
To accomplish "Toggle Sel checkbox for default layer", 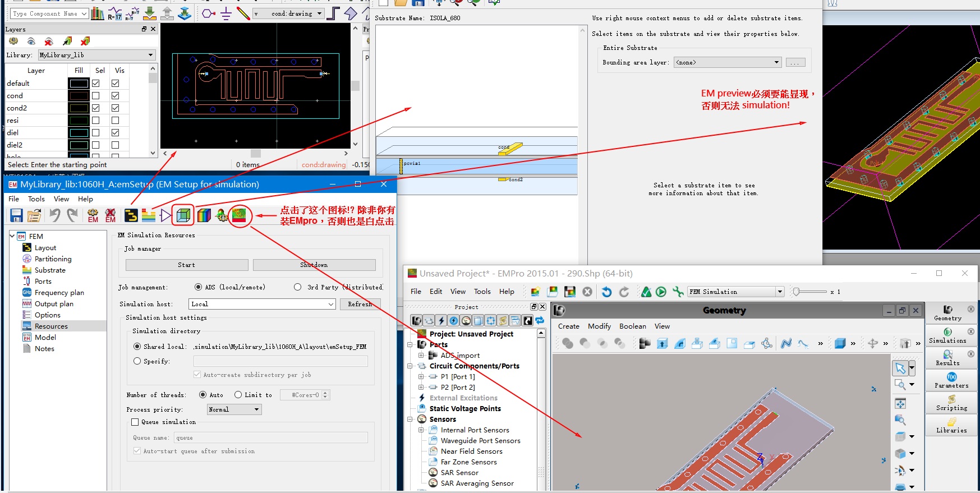I will (x=96, y=83).
